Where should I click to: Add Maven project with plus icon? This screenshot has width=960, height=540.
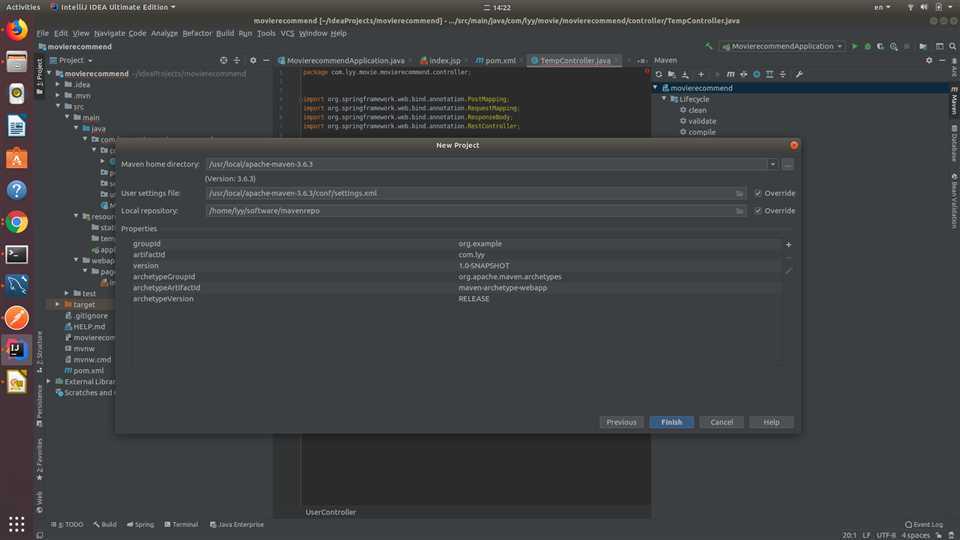click(x=701, y=74)
